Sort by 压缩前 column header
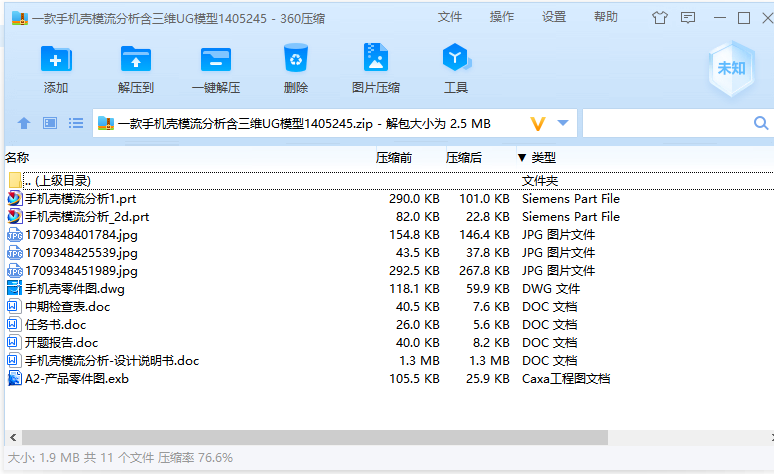The height and width of the screenshot is (474, 774). point(393,158)
